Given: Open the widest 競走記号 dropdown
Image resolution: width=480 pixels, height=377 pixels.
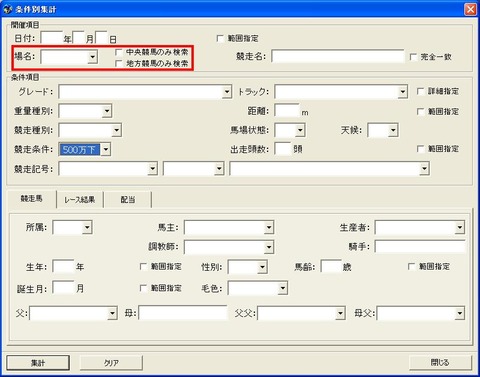Looking at the screenshot, I should (424, 169).
